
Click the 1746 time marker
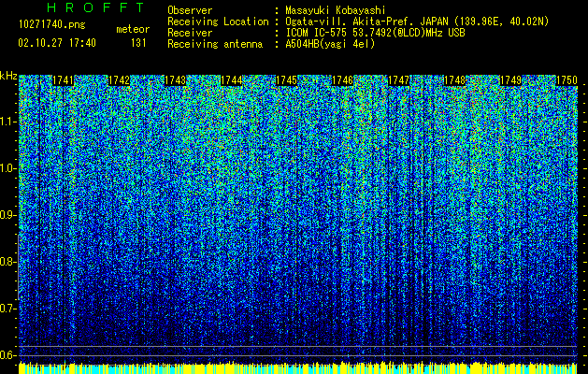(343, 80)
